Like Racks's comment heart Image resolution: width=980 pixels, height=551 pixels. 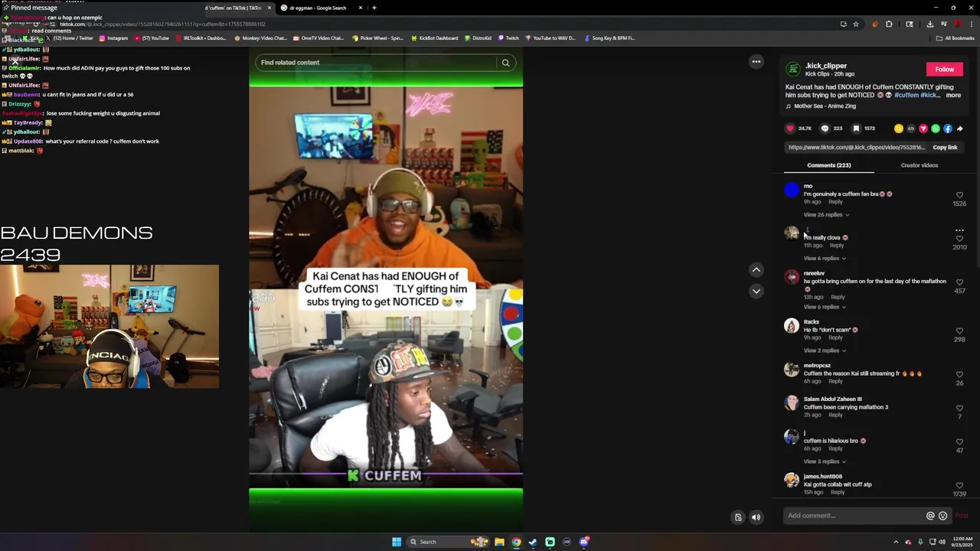pyautogui.click(x=959, y=331)
